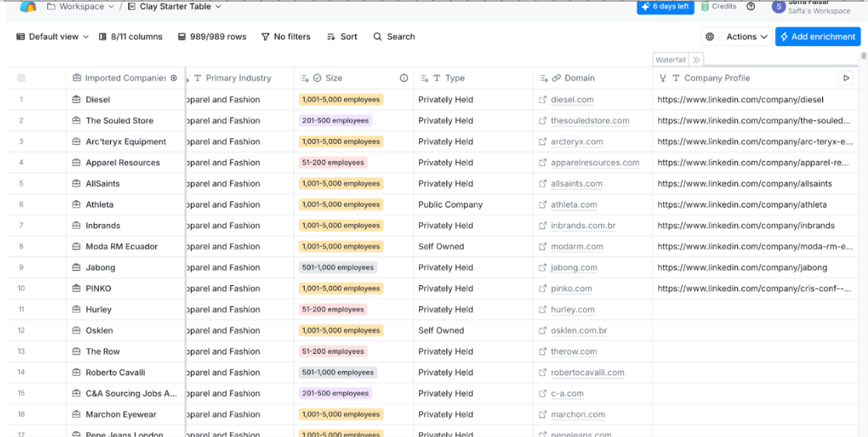Click the C&A Sourcing Jobs company name
Screen dimensions: 868x437
click(131, 393)
